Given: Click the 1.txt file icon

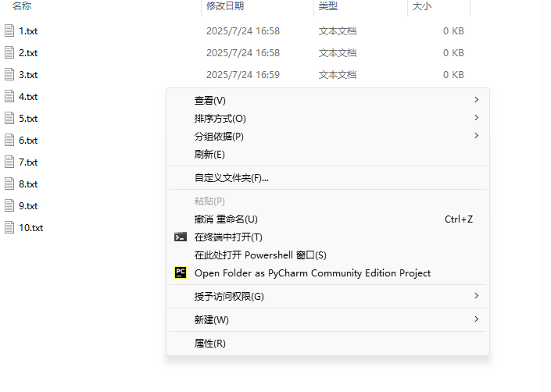Looking at the screenshot, I should tap(9, 31).
